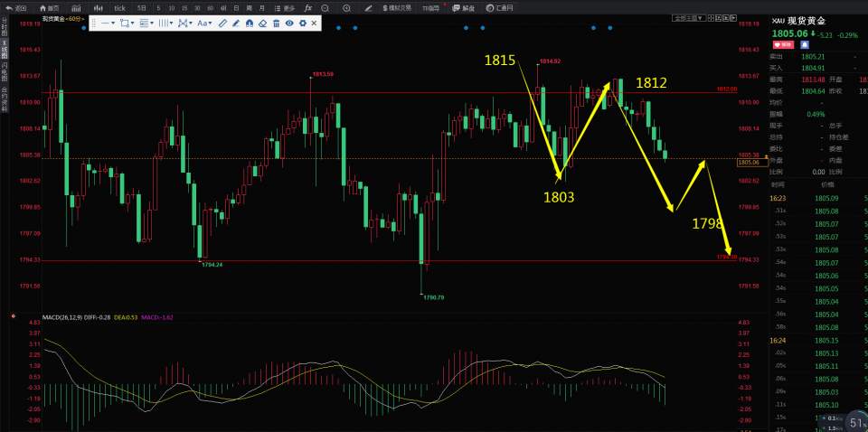Click the 价格 column header

coord(827,184)
